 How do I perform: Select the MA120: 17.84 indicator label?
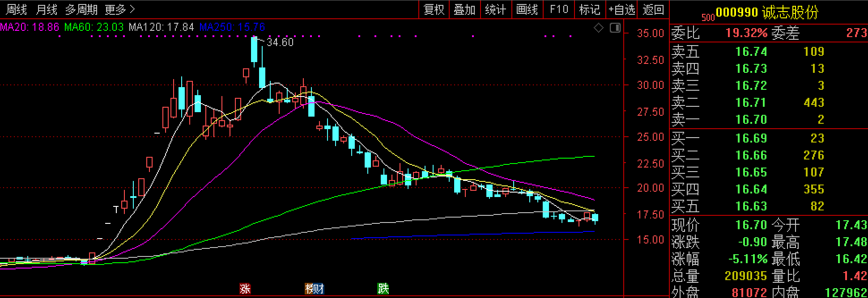coord(162,27)
